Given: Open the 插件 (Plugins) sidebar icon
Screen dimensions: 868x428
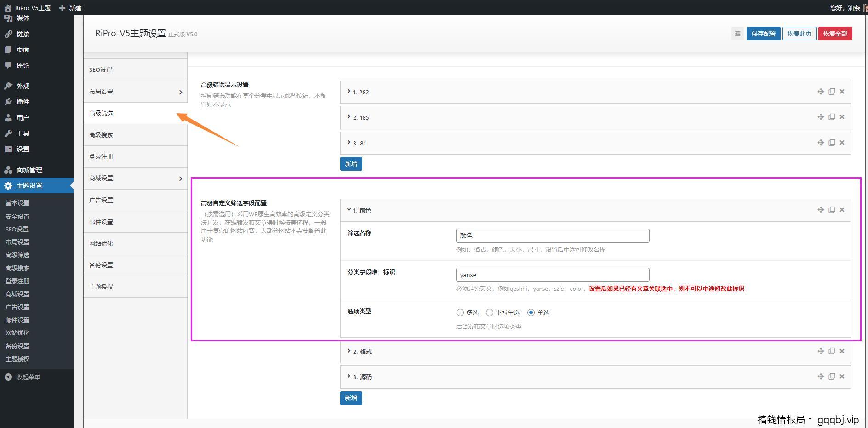Looking at the screenshot, I should point(9,102).
